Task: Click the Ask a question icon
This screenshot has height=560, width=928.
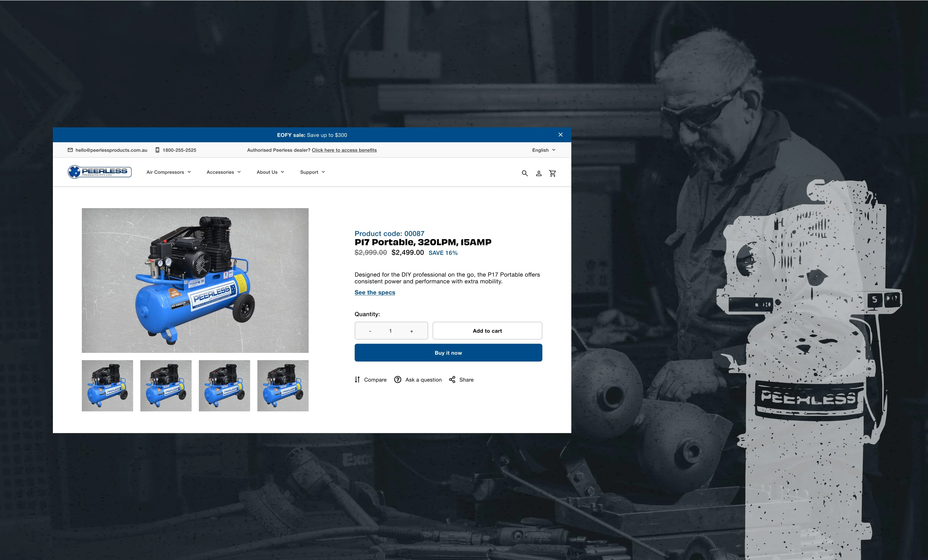Action: click(x=398, y=380)
